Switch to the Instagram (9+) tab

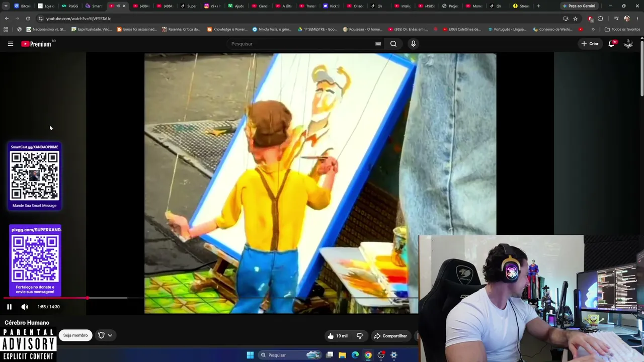pos(212,6)
